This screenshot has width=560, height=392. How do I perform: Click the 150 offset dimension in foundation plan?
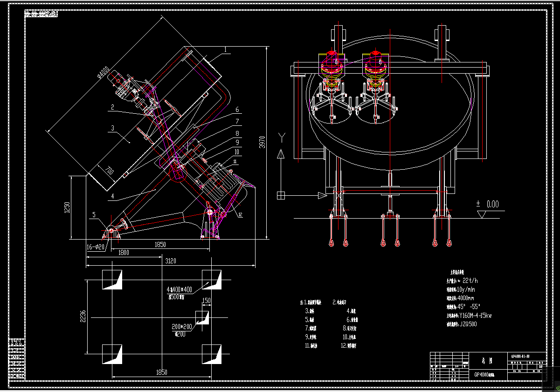tap(206, 301)
